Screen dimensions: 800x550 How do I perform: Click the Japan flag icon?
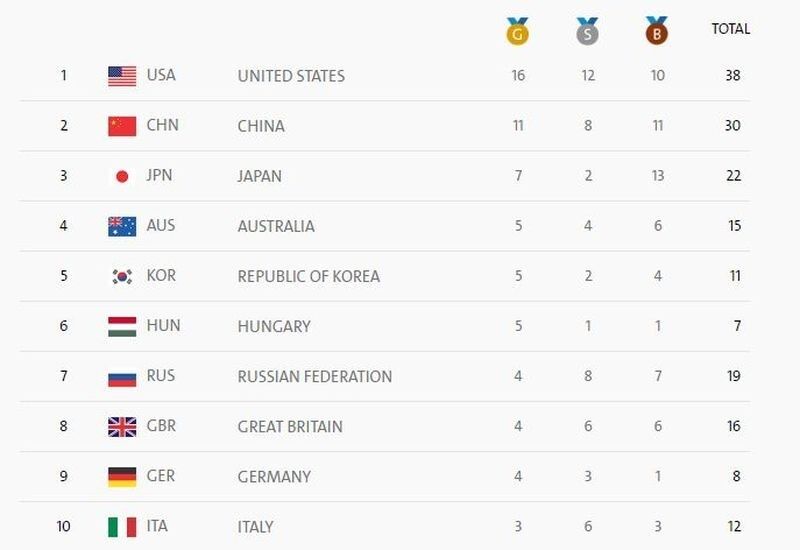coord(122,176)
